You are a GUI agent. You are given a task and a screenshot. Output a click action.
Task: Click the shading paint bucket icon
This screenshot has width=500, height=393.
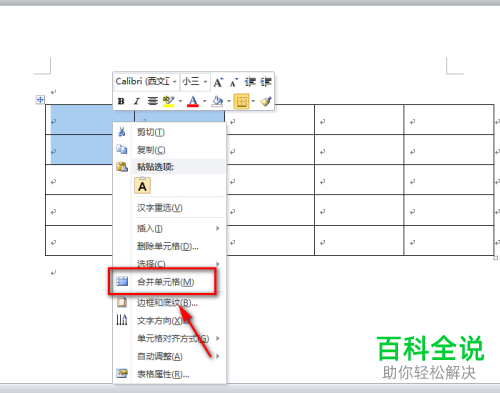point(217,101)
